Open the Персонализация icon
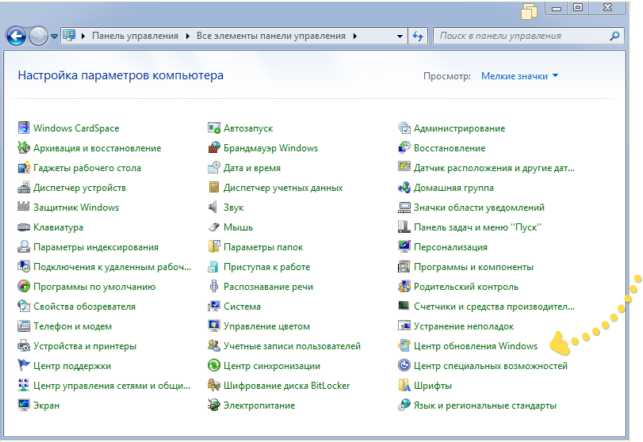This screenshot has width=643, height=442. coord(404,246)
